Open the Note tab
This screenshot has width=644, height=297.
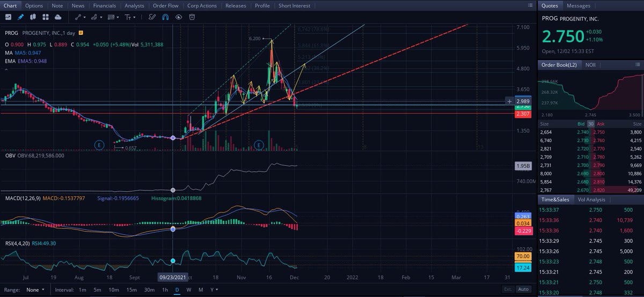(x=57, y=5)
